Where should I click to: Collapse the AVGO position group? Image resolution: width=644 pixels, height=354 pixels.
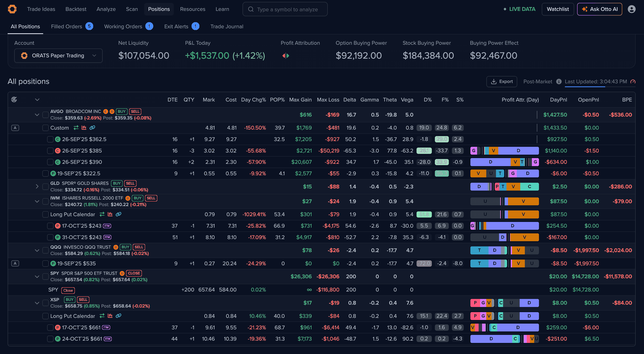pyautogui.click(x=37, y=114)
